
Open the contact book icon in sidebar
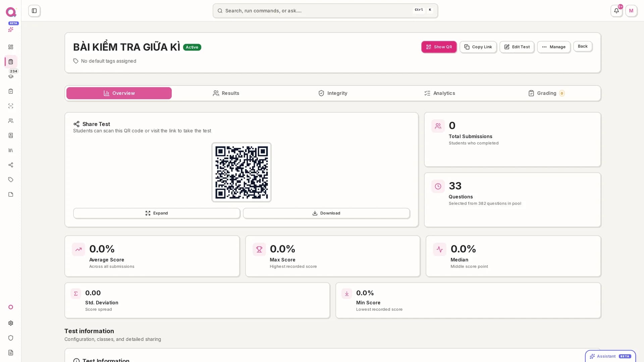[11, 135]
